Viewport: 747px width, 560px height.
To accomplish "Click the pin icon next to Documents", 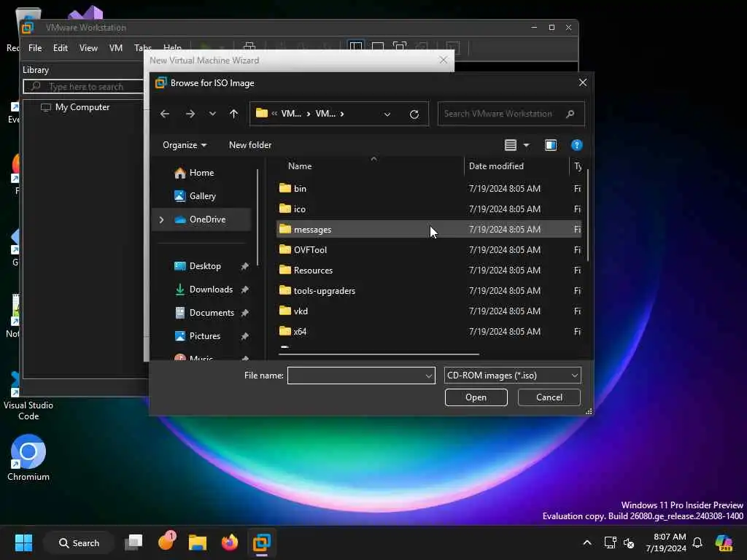I will point(245,313).
